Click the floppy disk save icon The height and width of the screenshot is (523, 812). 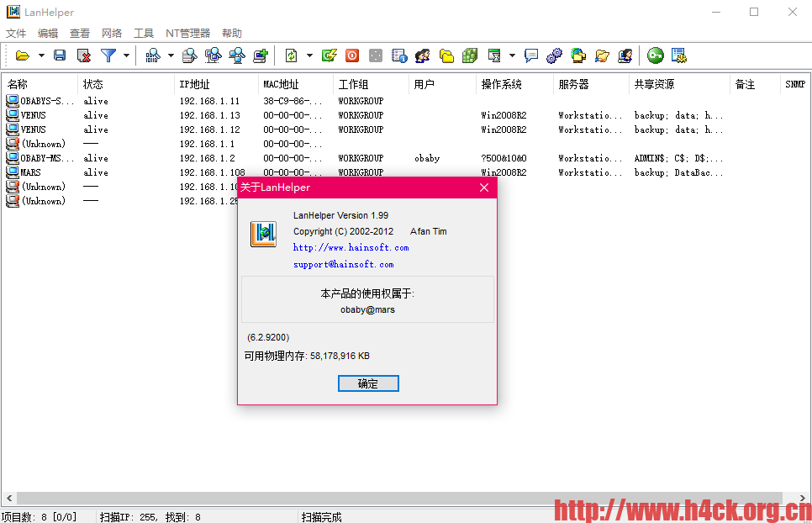[x=60, y=55]
